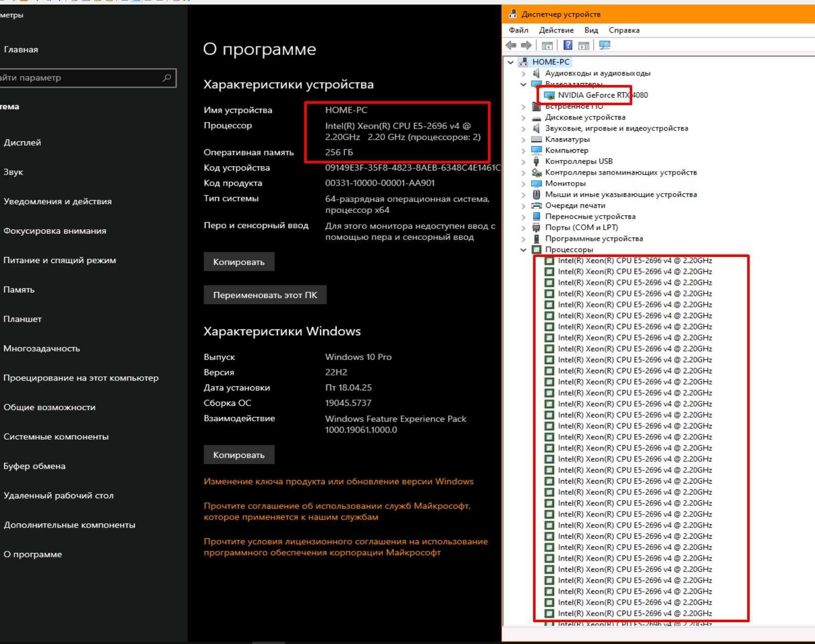Image resolution: width=815 pixels, height=644 pixels.
Task: Click OS build value 19045.5737
Action: (348, 403)
